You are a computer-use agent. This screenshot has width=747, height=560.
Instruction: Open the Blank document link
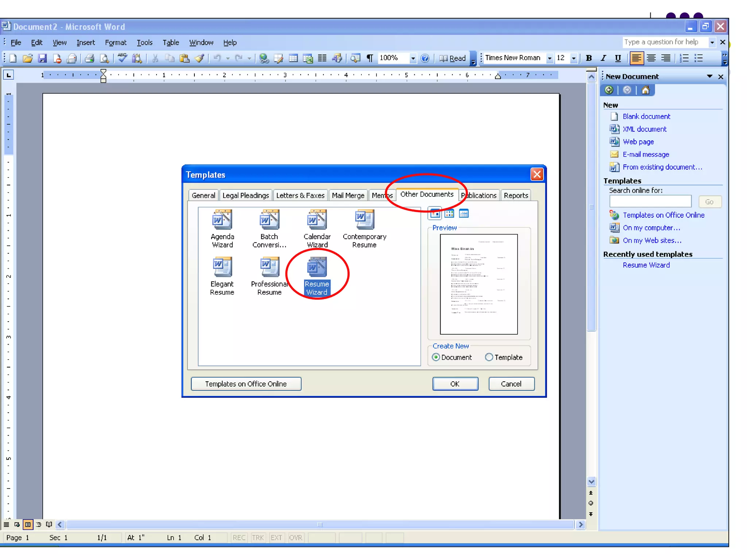coord(646,116)
